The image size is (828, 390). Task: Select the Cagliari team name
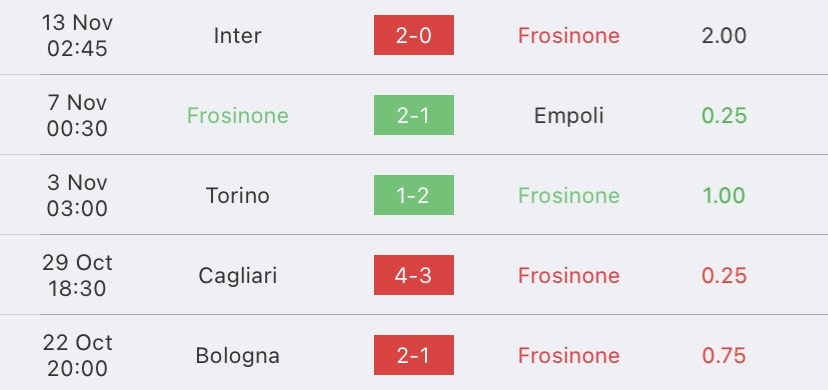click(x=237, y=275)
